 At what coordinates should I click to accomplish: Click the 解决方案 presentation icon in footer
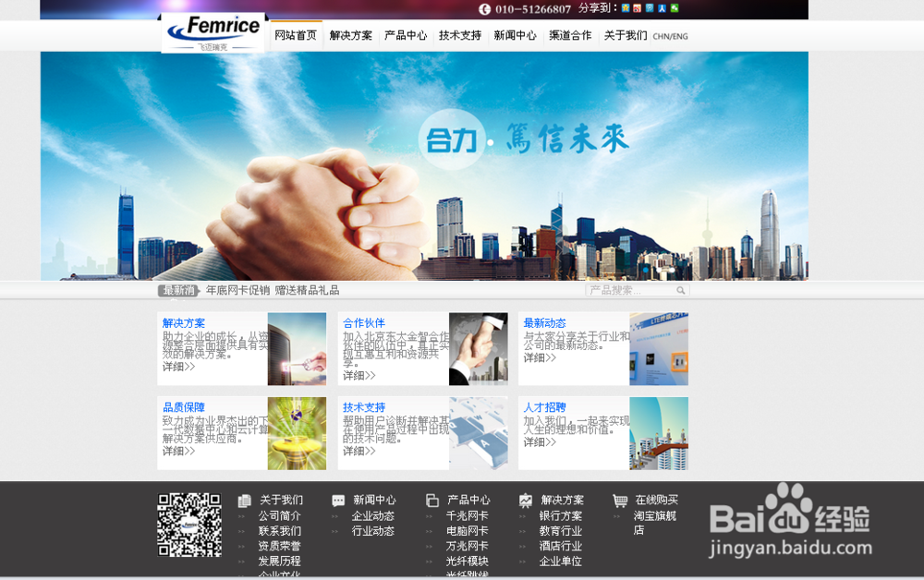pos(525,500)
